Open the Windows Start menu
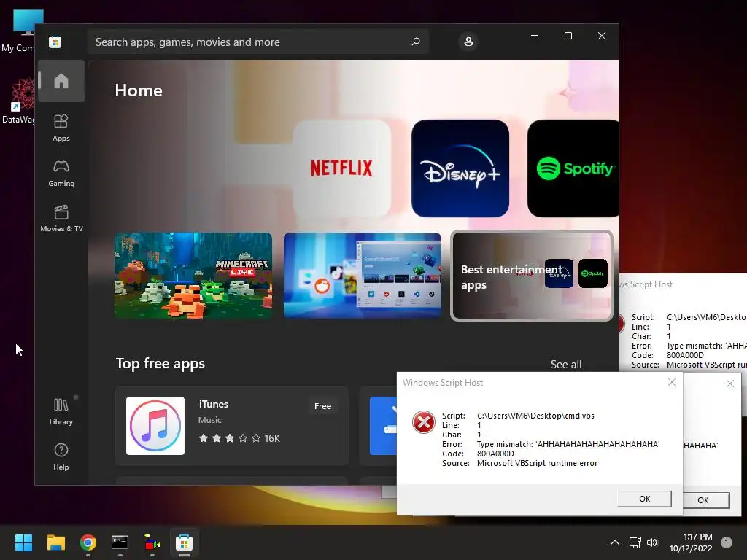747x560 pixels. [x=23, y=542]
